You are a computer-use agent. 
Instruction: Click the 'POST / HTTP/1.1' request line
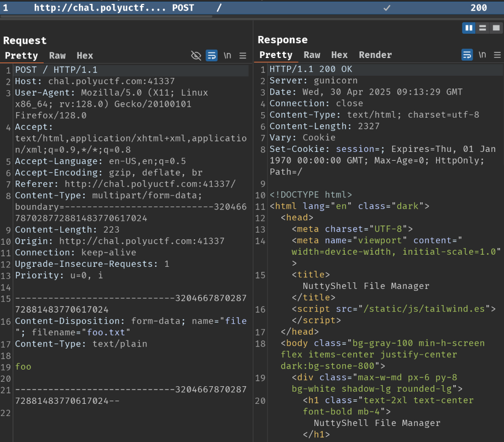(56, 70)
